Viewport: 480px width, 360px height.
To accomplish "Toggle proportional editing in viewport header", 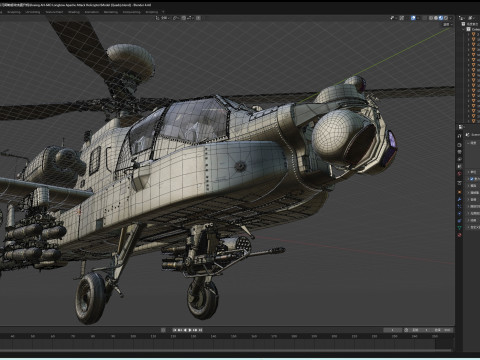I will pos(198,18).
